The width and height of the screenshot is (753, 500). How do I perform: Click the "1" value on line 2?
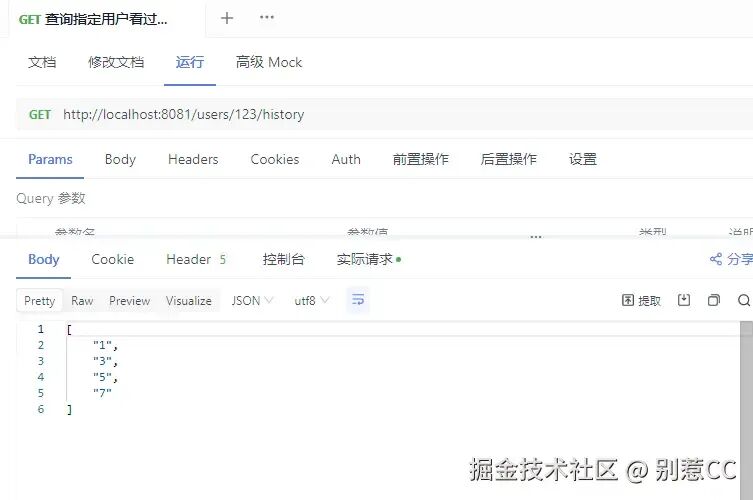point(102,345)
